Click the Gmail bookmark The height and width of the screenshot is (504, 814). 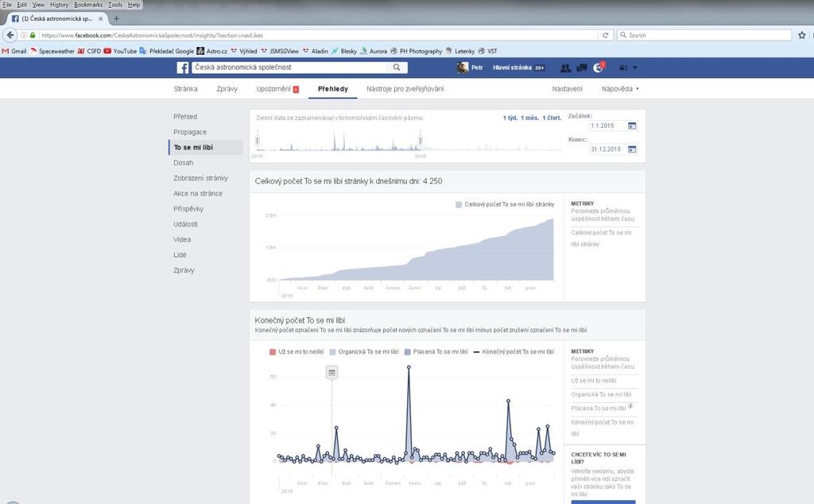14,51
